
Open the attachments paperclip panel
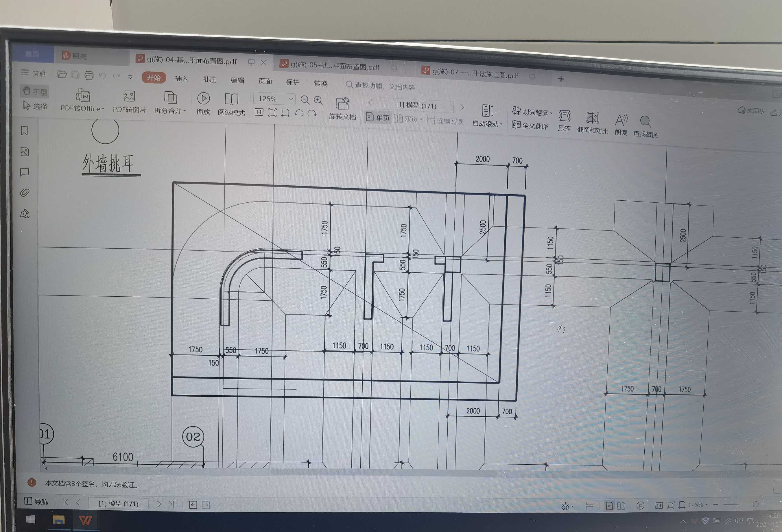pyautogui.click(x=25, y=193)
